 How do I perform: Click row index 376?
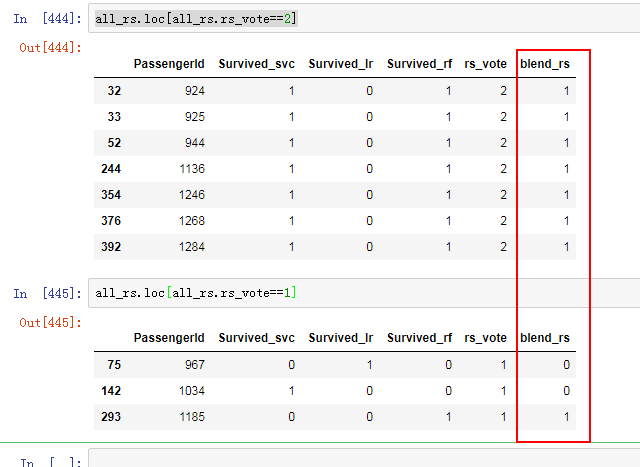[111, 221]
